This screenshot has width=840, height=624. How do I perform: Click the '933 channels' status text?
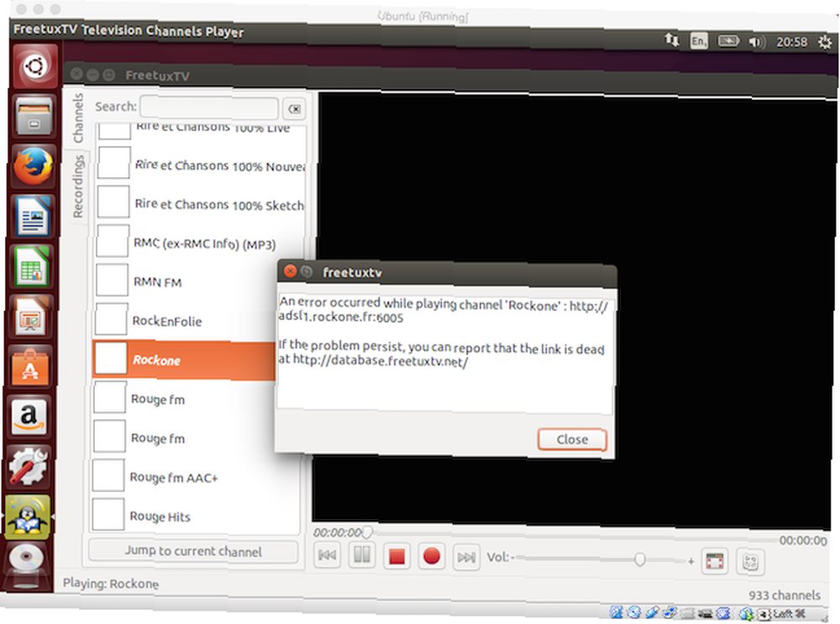[785, 595]
